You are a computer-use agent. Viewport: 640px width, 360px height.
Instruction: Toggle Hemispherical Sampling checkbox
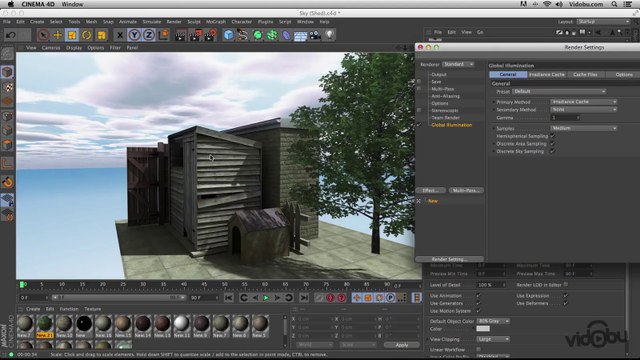click(x=553, y=136)
